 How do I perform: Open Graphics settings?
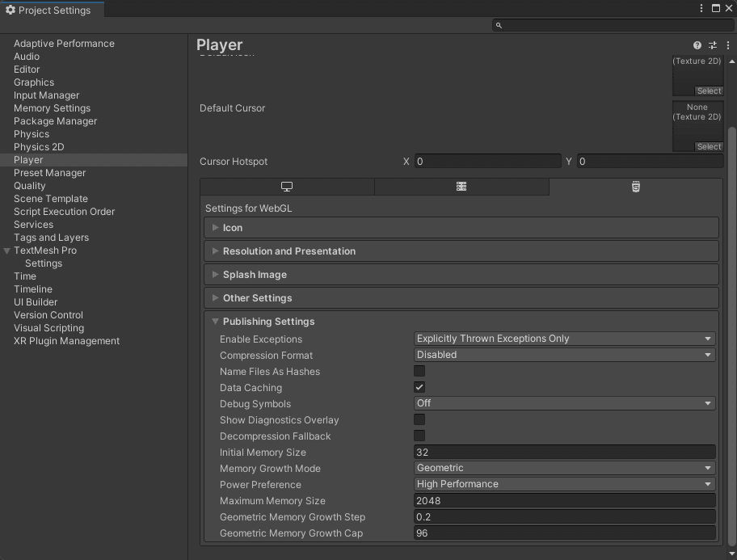point(34,82)
